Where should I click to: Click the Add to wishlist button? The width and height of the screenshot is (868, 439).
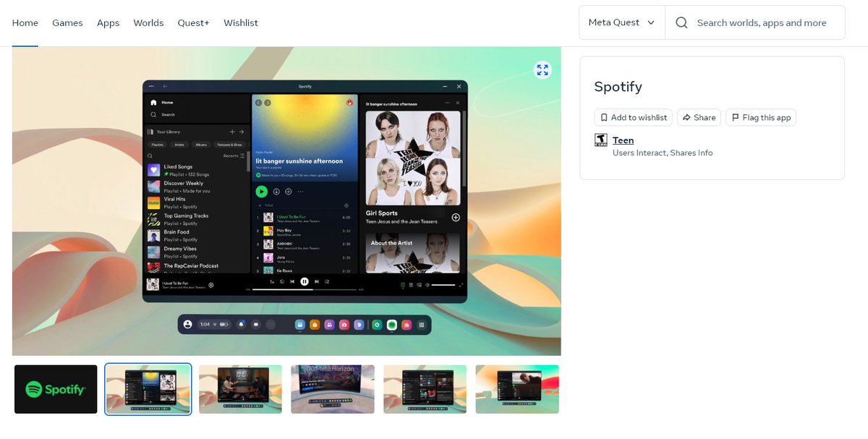[633, 117]
